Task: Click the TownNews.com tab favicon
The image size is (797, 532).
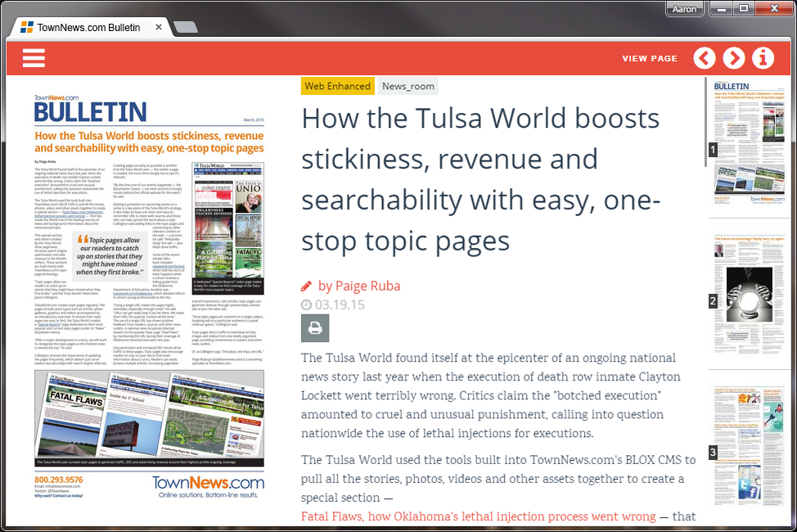Action: pyautogui.click(x=27, y=28)
